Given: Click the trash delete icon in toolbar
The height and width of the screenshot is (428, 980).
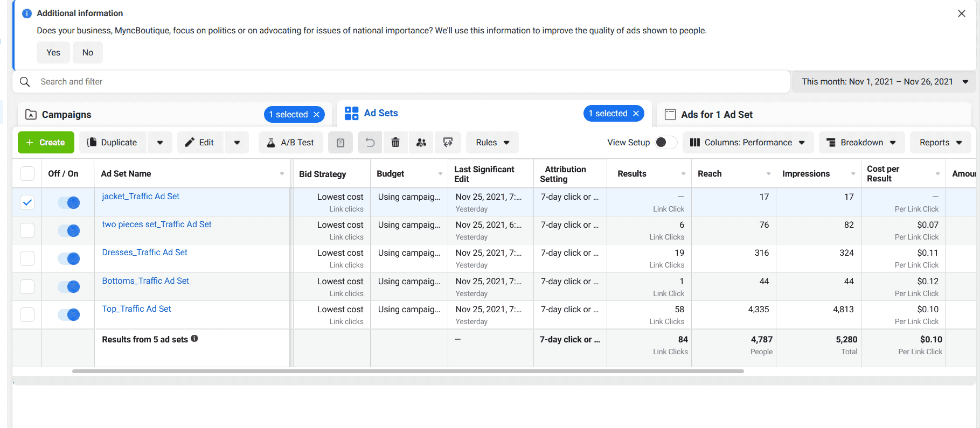Looking at the screenshot, I should tap(395, 143).
